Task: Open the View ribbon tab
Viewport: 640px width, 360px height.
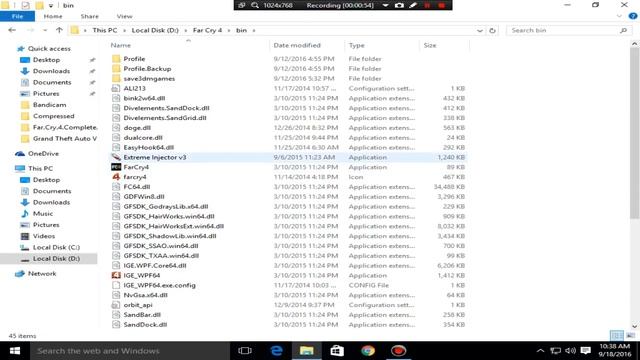Action: (x=124, y=16)
